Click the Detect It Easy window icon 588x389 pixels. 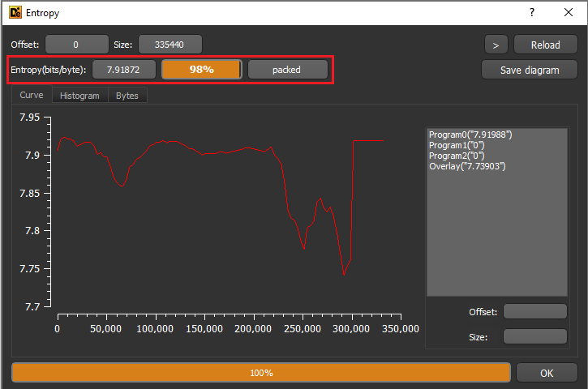15,12
